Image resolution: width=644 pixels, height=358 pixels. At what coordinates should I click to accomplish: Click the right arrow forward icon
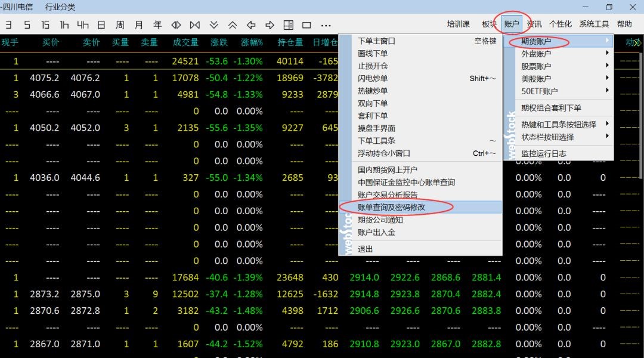coord(270,25)
